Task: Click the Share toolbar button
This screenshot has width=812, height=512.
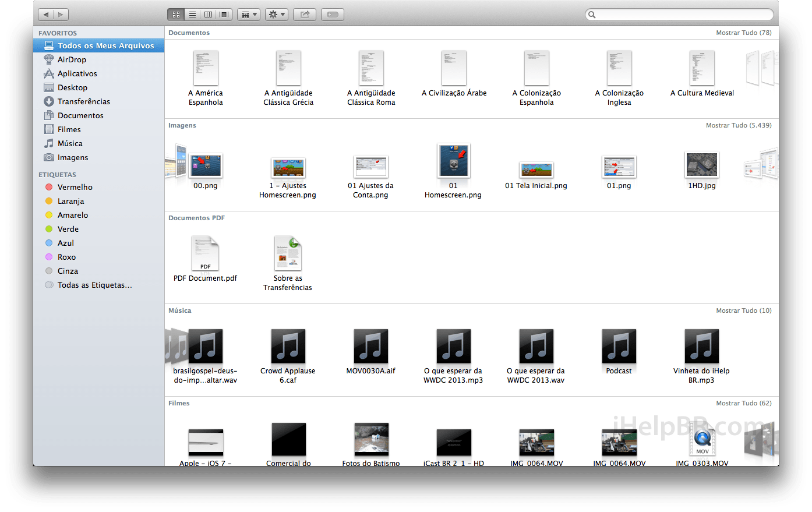Action: click(x=305, y=15)
